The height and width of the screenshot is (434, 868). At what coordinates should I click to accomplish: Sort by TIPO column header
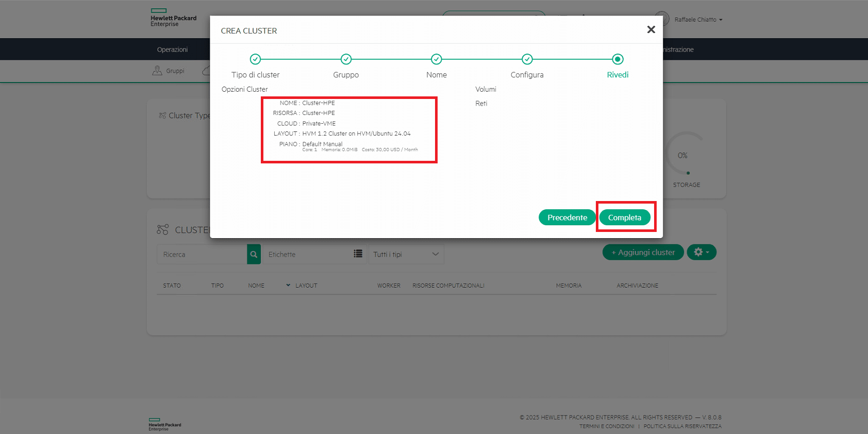[217, 286]
